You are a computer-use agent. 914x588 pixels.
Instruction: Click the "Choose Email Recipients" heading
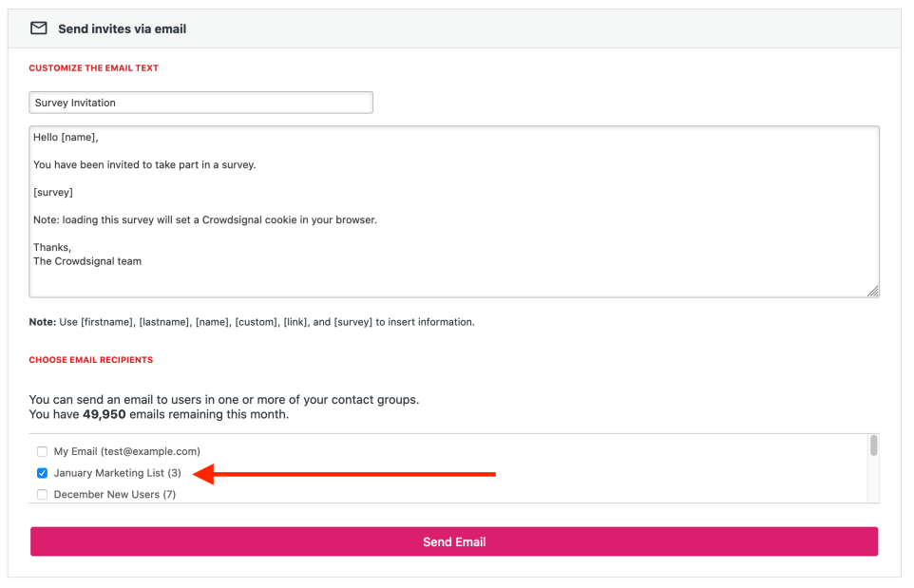[91, 360]
